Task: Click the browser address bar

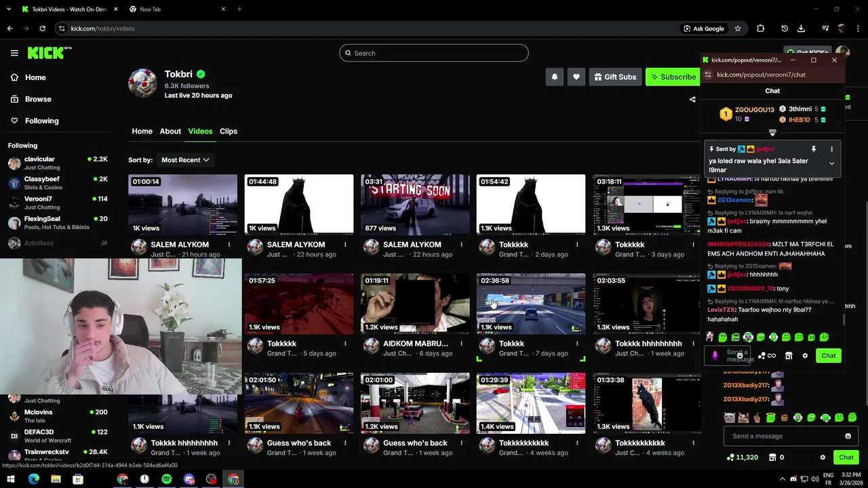Action: pyautogui.click(x=366, y=28)
